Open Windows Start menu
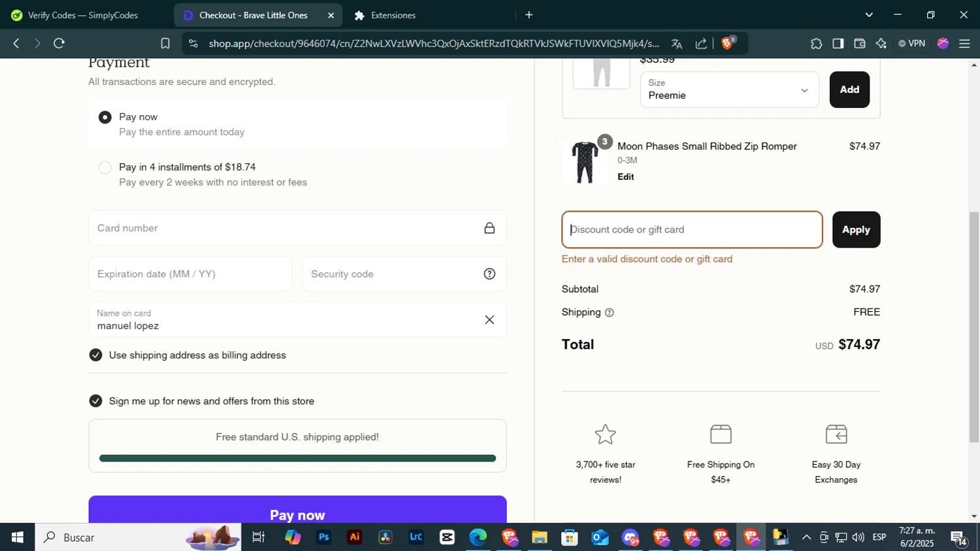Viewport: 980px width, 551px height. click(x=18, y=537)
